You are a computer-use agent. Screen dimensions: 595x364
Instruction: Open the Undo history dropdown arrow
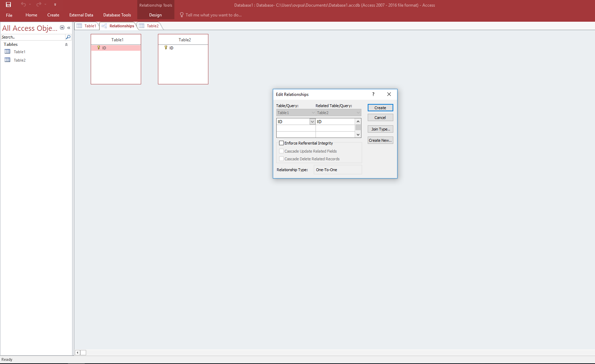pyautogui.click(x=30, y=5)
